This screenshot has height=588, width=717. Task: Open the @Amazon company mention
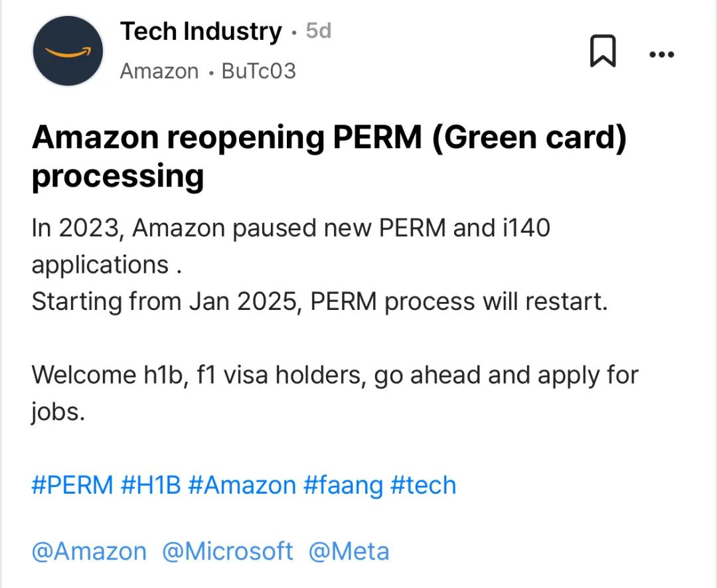coord(89,551)
